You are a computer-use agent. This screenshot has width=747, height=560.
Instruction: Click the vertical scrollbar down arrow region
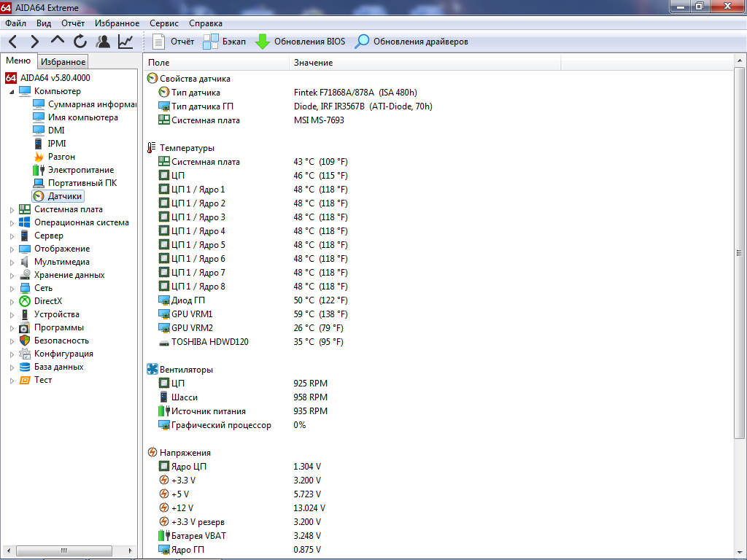pyautogui.click(x=740, y=551)
